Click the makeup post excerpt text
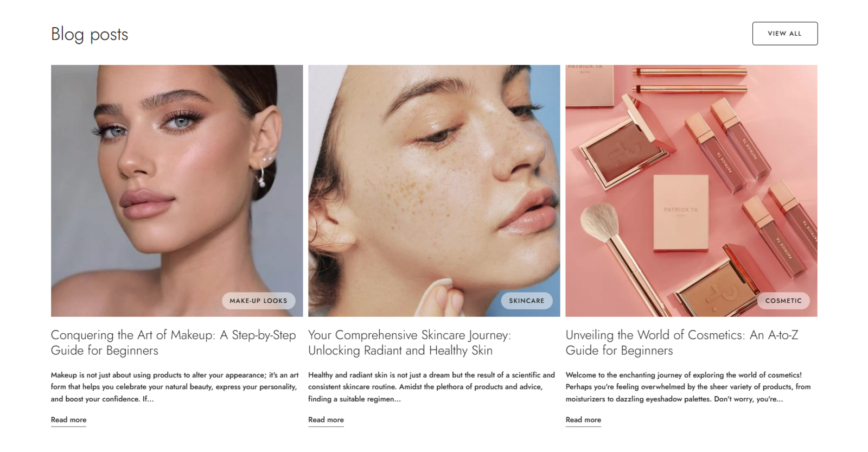868x452 pixels. coord(175,387)
